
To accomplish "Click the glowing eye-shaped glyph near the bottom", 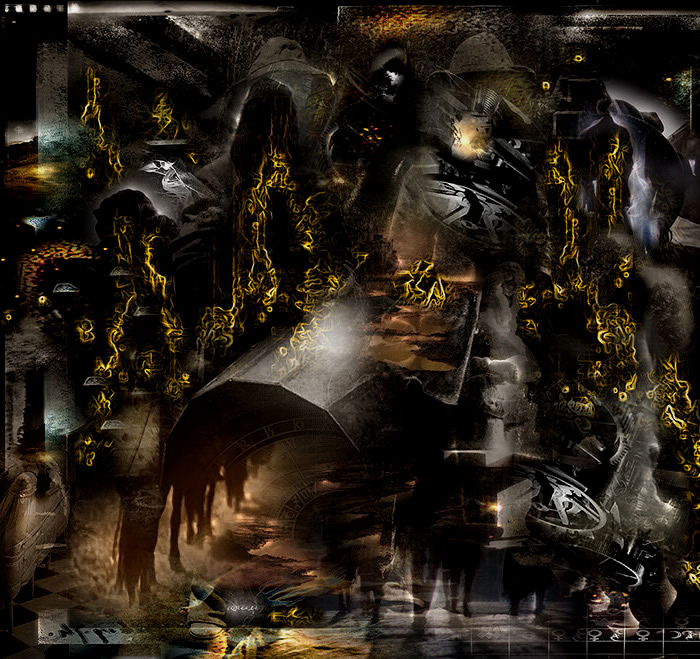I will (241, 607).
